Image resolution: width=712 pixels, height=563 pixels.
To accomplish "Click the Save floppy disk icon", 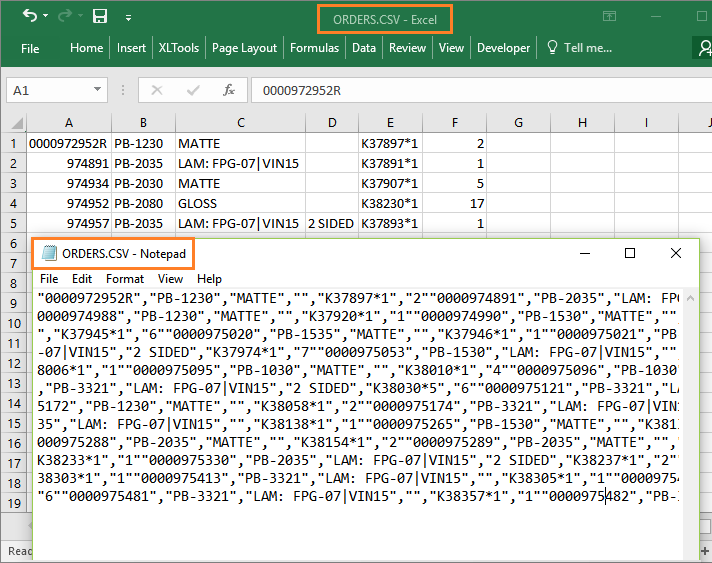I will coord(99,16).
